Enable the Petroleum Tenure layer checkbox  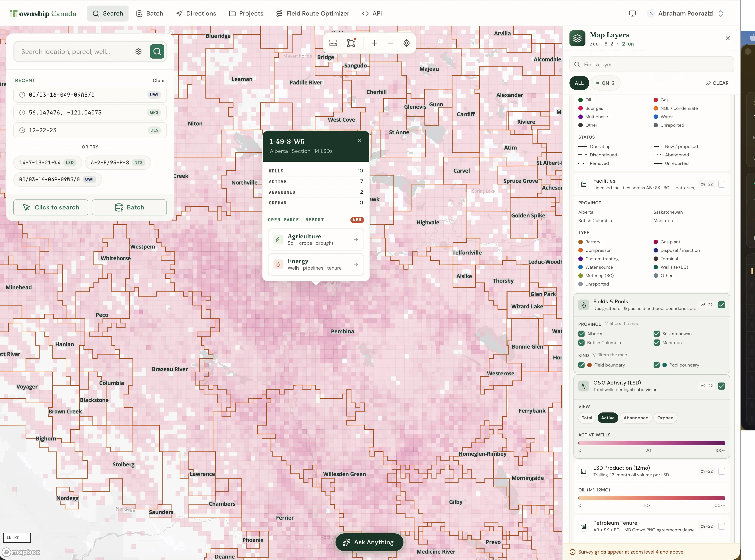[x=721, y=526]
